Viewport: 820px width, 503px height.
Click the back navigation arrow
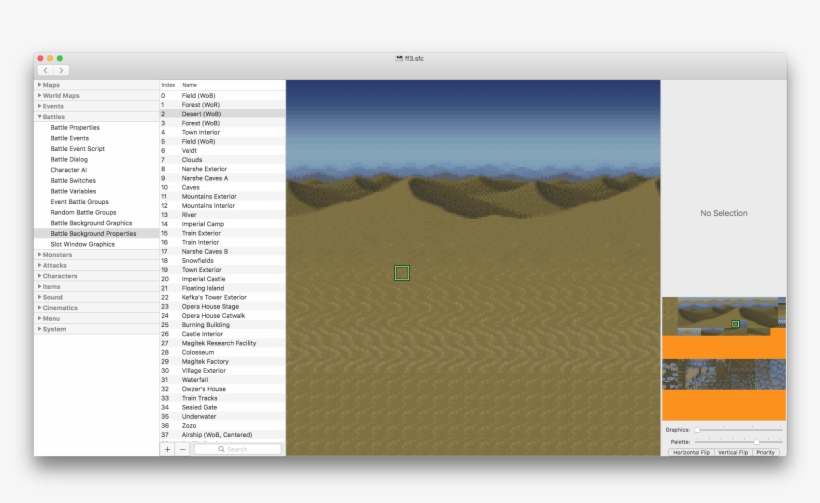click(46, 70)
